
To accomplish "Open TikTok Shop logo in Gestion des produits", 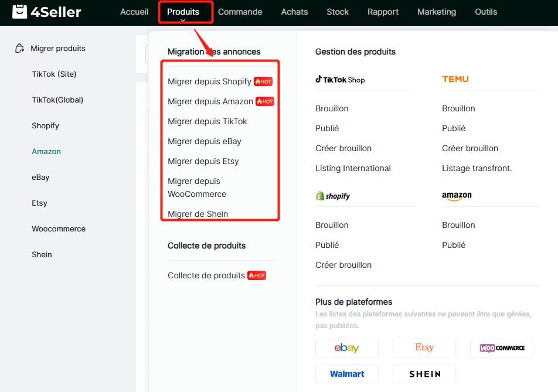I will [x=340, y=80].
